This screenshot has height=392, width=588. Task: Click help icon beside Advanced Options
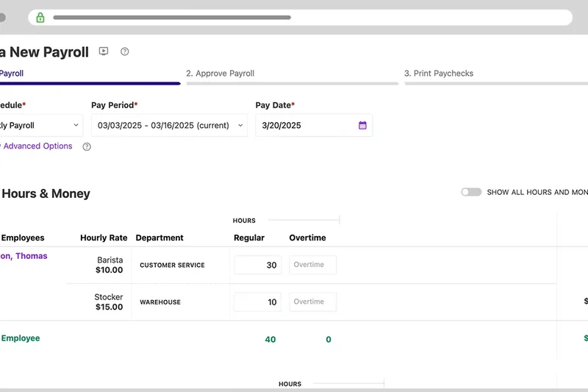[x=87, y=147]
